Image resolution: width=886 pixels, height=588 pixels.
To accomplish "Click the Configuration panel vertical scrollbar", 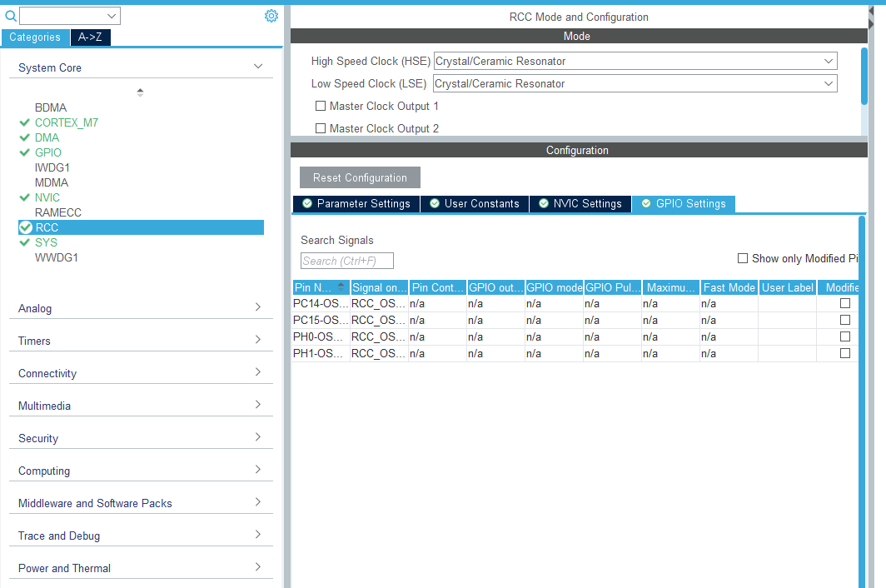I will tap(862, 401).
